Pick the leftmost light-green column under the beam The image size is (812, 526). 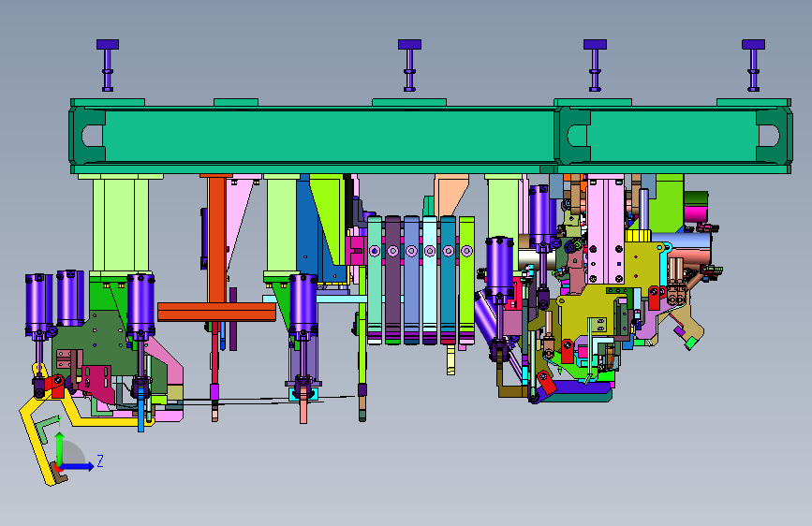121,224
